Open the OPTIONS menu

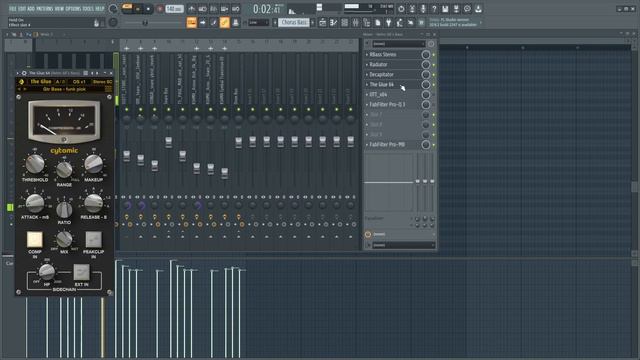(73, 9)
